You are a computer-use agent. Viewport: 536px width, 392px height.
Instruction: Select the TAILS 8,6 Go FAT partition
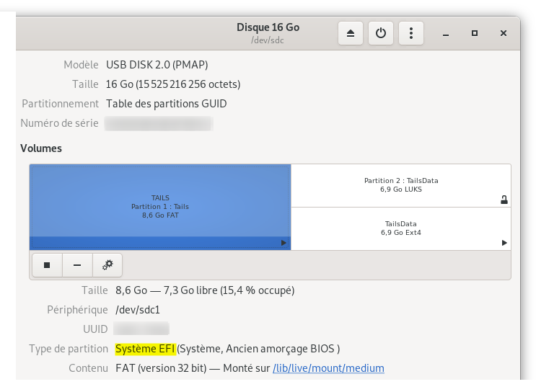(x=160, y=207)
